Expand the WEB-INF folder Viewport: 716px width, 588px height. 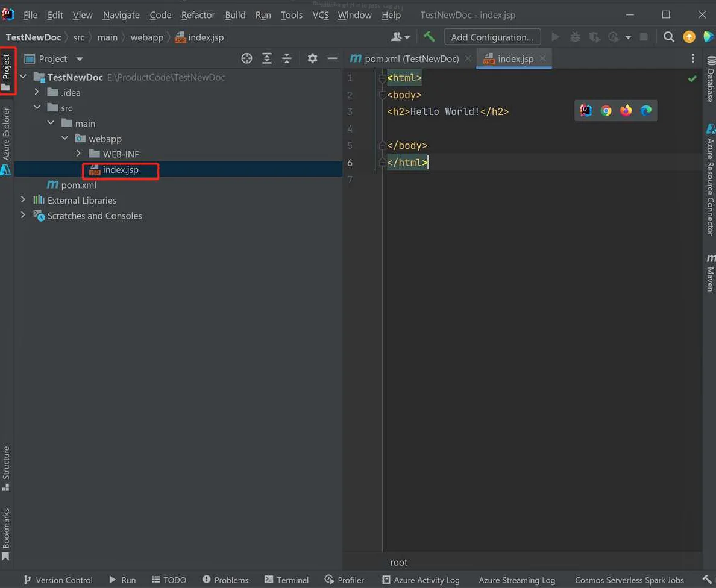tap(78, 154)
